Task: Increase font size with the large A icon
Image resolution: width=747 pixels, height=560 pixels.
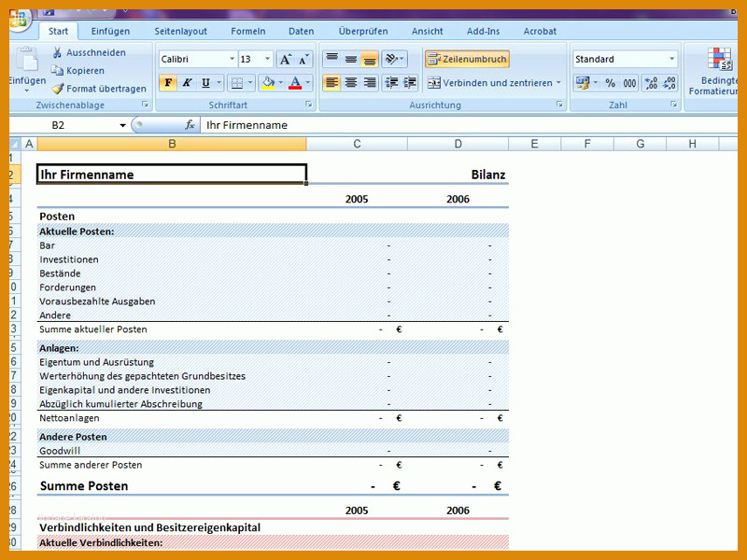Action: (286, 60)
